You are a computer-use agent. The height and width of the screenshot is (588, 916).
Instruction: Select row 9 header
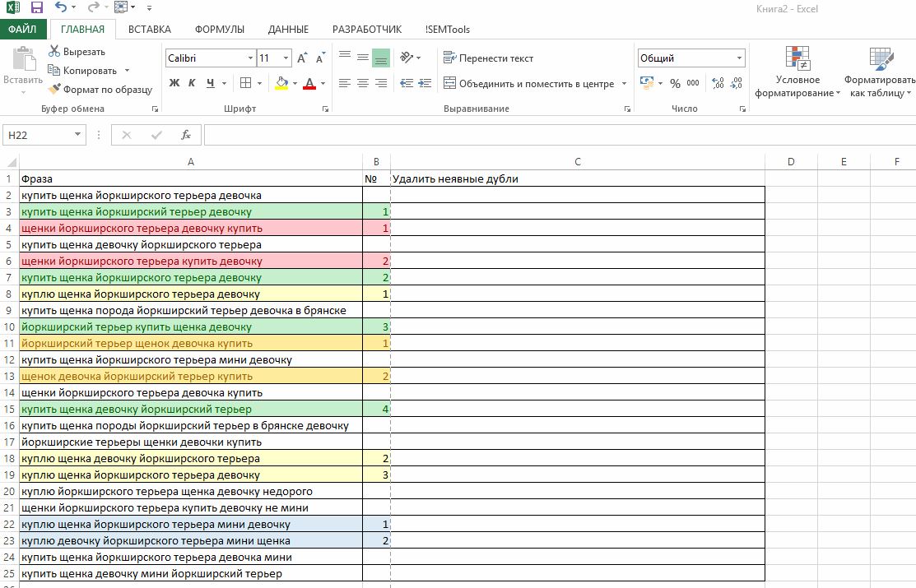(x=9, y=310)
